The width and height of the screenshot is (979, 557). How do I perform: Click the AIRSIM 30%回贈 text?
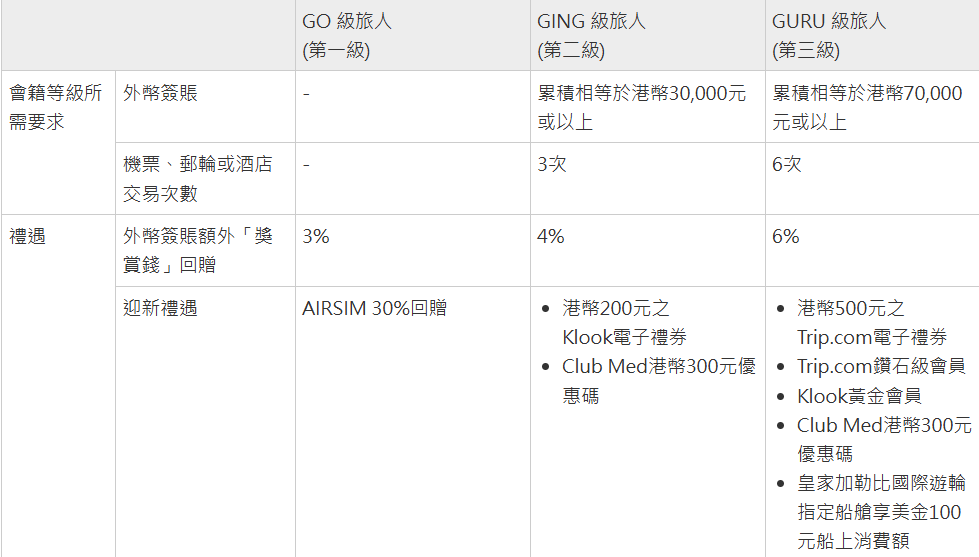[374, 308]
